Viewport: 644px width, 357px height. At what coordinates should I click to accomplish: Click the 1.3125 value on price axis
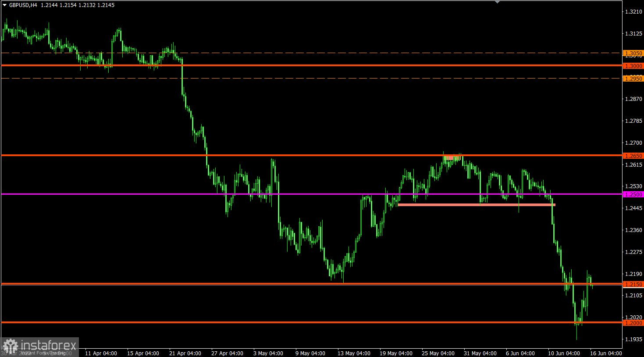(634, 34)
